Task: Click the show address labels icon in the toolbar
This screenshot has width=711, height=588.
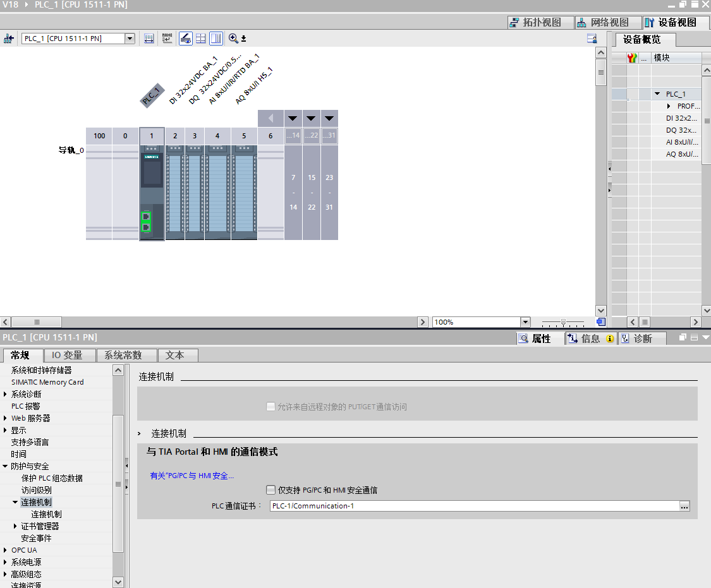Action: click(x=149, y=39)
